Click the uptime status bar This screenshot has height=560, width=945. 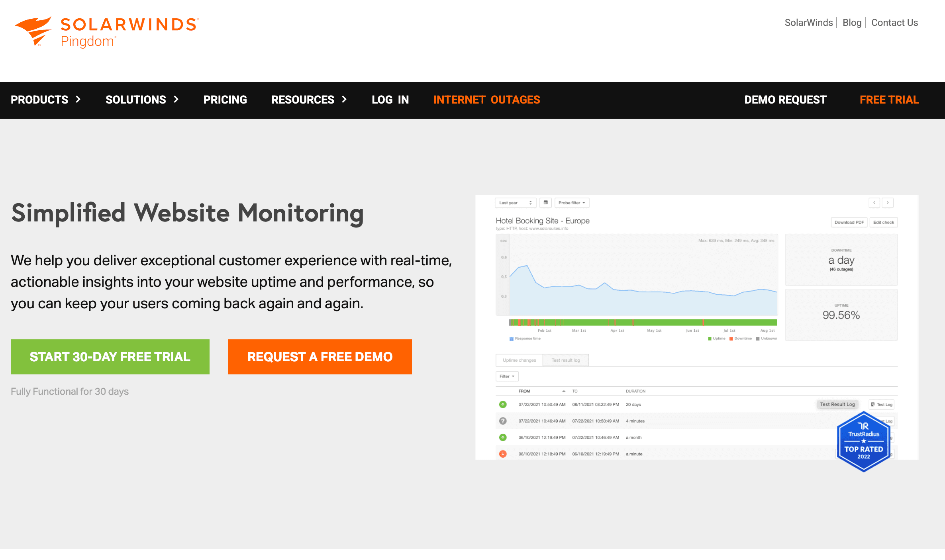pos(643,322)
